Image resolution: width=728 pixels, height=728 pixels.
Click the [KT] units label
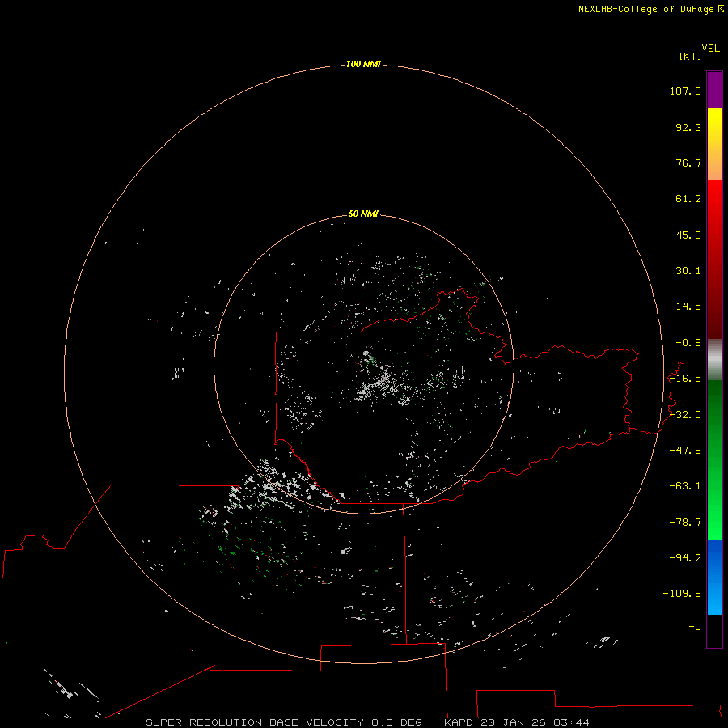coord(690,56)
